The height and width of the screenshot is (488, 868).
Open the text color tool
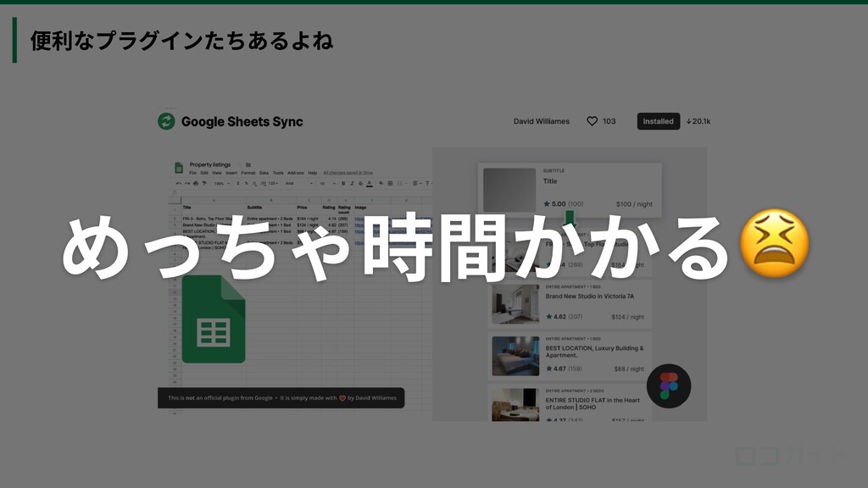370,183
